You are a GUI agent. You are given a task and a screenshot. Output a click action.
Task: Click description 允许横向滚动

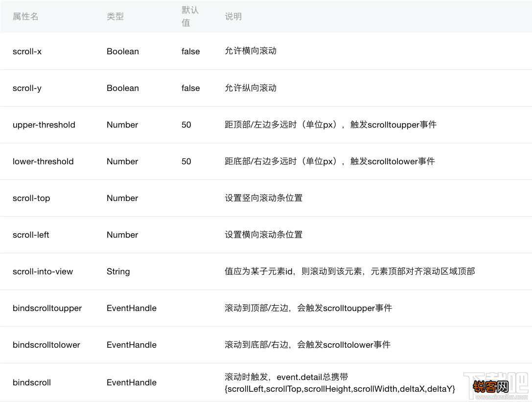point(251,51)
